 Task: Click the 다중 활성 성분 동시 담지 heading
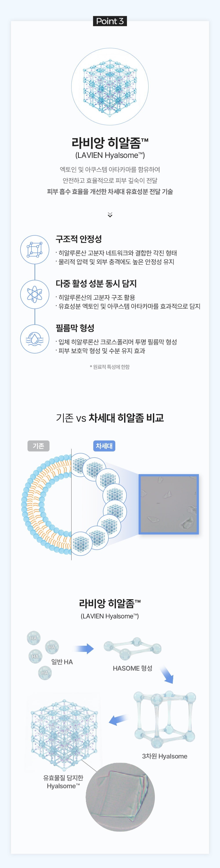coord(96,283)
